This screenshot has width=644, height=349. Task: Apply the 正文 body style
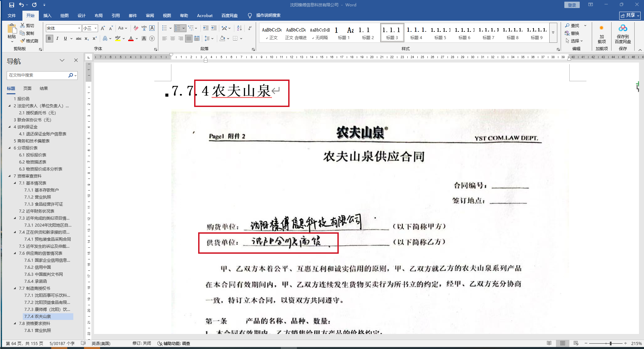coord(272,33)
